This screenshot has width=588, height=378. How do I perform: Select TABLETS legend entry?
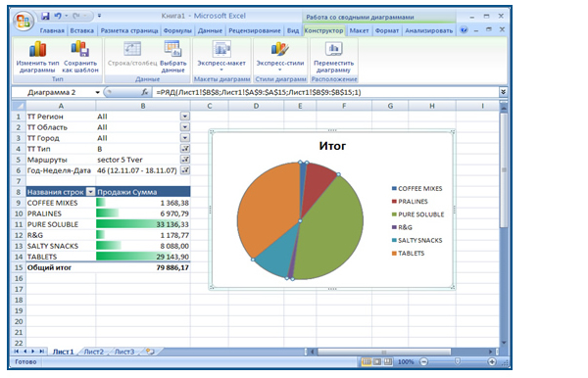pos(408,254)
